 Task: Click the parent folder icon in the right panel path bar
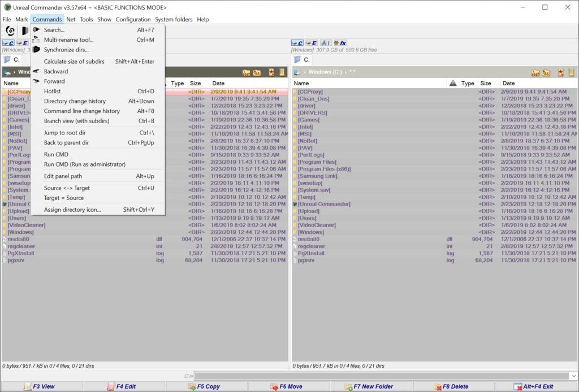[x=546, y=73]
